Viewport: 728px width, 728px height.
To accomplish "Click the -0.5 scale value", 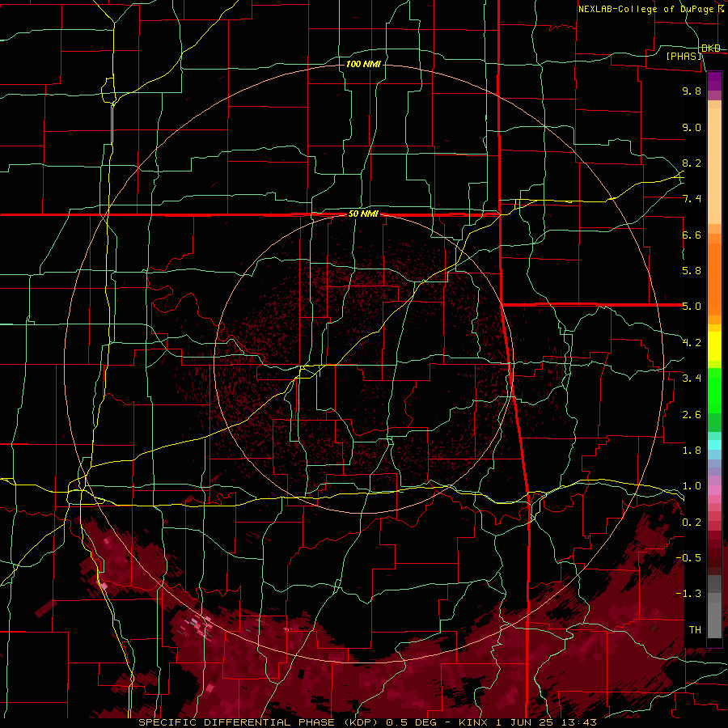I will (x=689, y=558).
